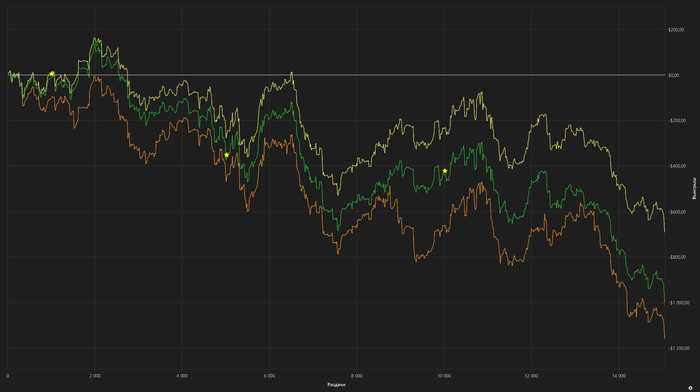The image size is (700, 392).
Task: Click the 8 000 tick on horizontal axis
Action: pos(356,376)
